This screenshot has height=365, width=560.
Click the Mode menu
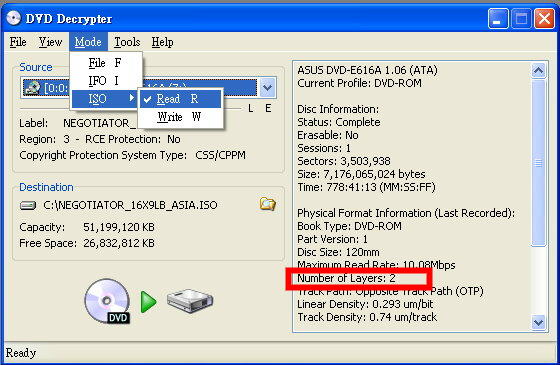[x=88, y=42]
